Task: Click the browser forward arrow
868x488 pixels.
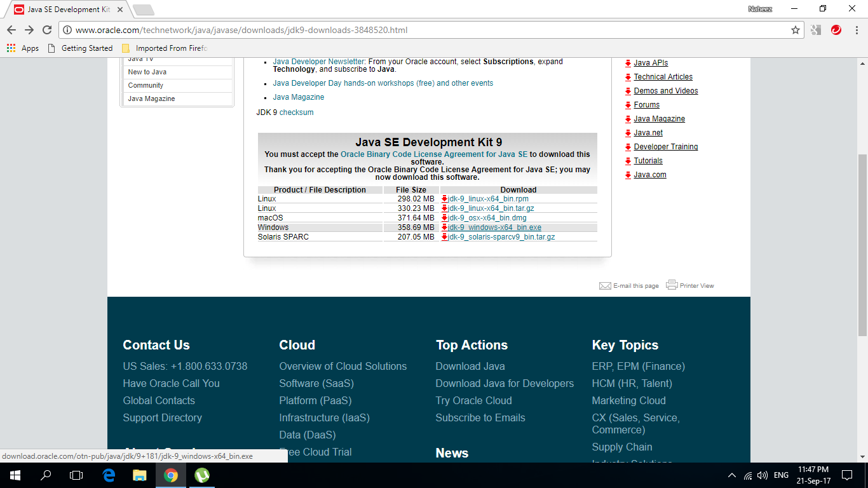Action: coord(29,30)
